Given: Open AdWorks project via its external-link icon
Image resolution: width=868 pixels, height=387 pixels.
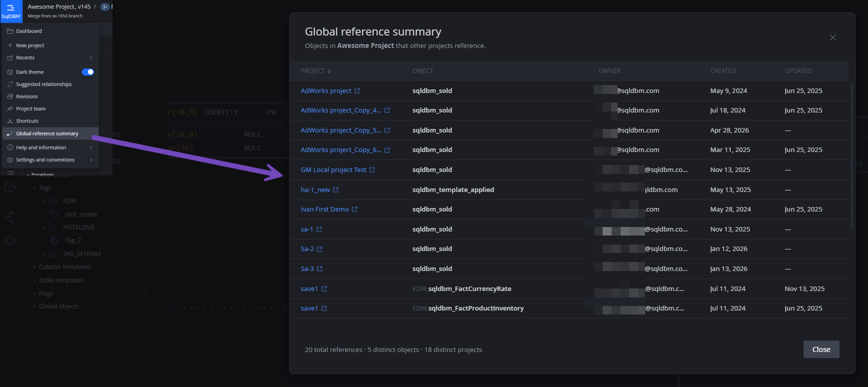Looking at the screenshot, I should pos(357,91).
